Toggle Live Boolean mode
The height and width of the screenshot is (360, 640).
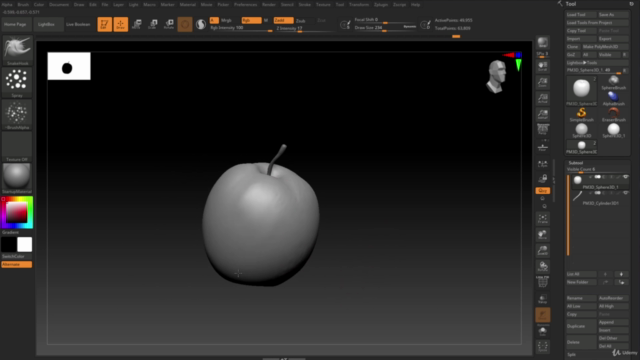click(x=78, y=24)
